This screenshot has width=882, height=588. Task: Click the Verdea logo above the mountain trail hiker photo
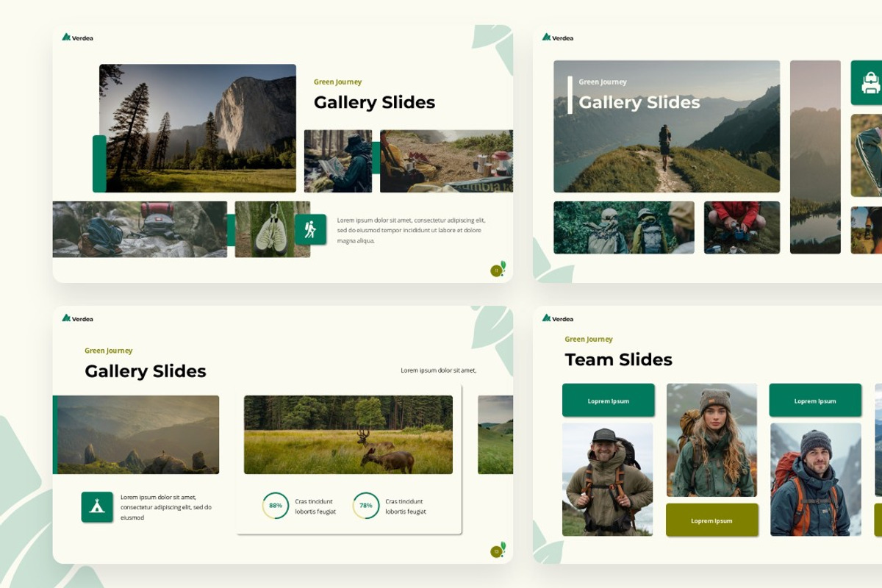[558, 37]
